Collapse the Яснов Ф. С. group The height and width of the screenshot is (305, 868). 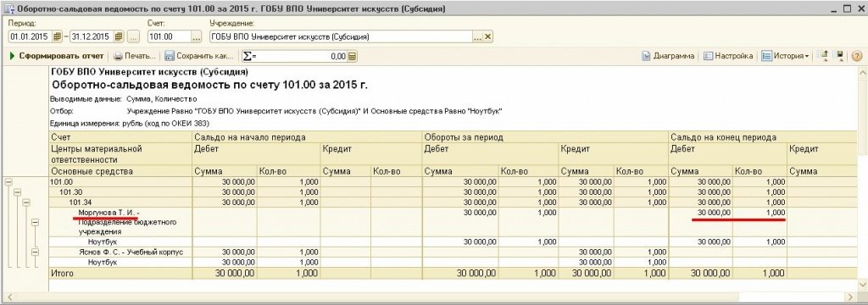(x=36, y=252)
